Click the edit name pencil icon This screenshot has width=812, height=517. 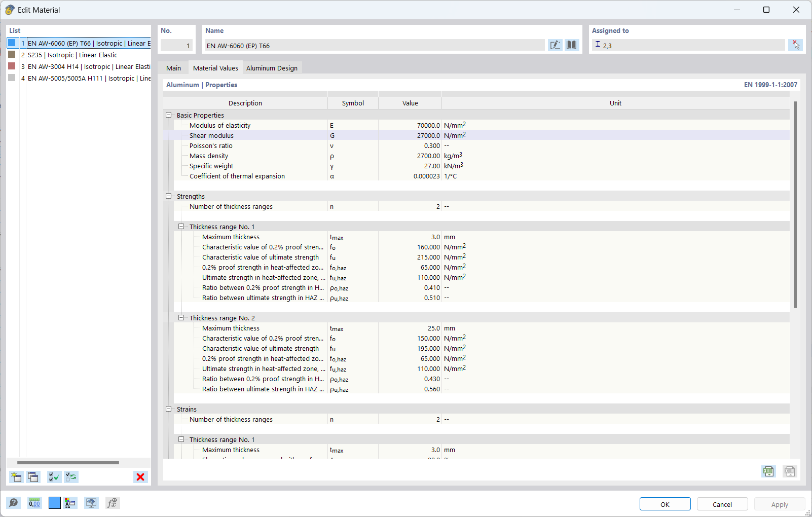555,45
